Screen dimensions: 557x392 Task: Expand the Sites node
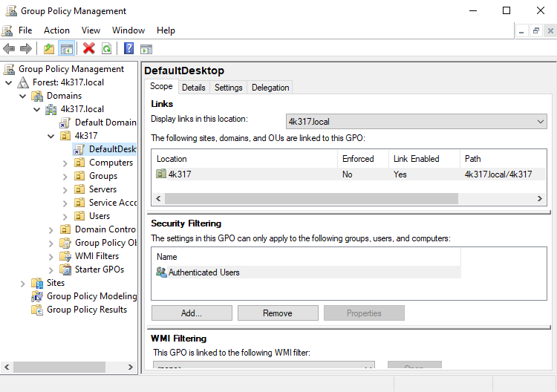(x=22, y=283)
